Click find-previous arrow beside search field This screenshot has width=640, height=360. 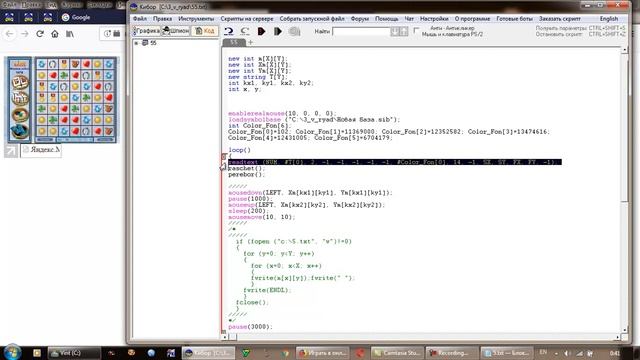(404, 31)
